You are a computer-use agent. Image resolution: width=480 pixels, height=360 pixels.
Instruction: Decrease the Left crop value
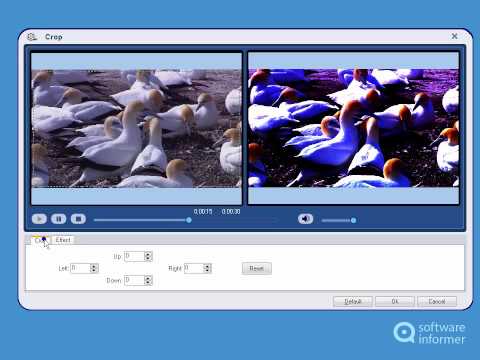click(x=94, y=270)
